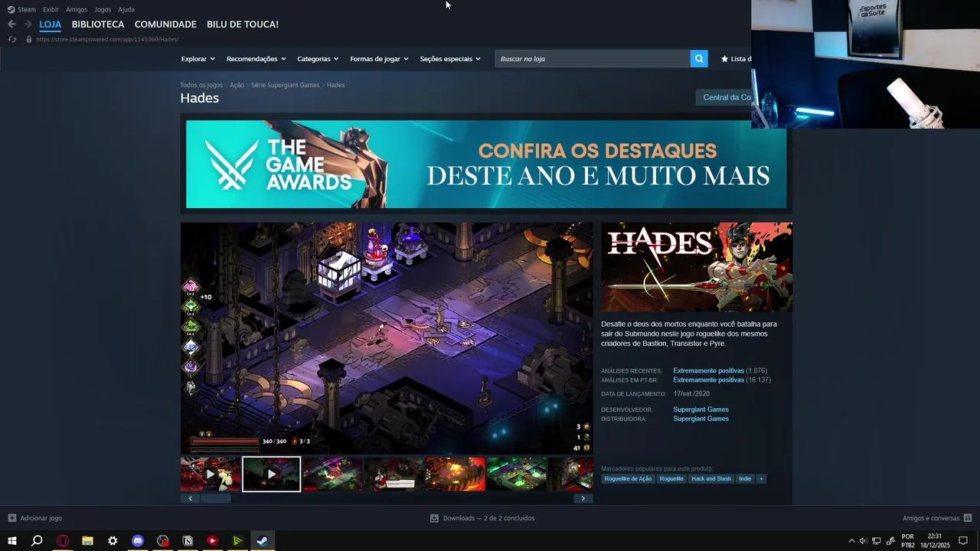The width and height of the screenshot is (980, 551).
Task: Open the Windows Start menu
Action: pyautogui.click(x=11, y=541)
